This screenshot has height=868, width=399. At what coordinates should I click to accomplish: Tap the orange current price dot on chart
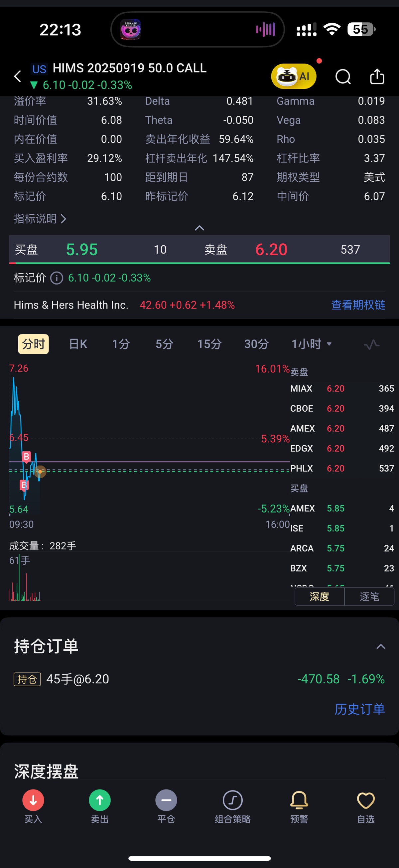tap(40, 471)
